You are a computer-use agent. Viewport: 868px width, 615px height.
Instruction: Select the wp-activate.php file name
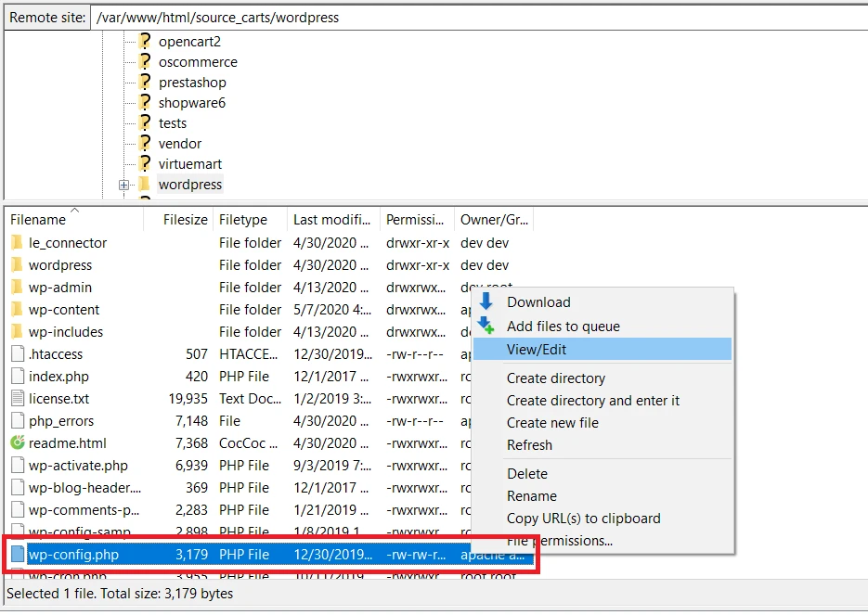pyautogui.click(x=78, y=466)
